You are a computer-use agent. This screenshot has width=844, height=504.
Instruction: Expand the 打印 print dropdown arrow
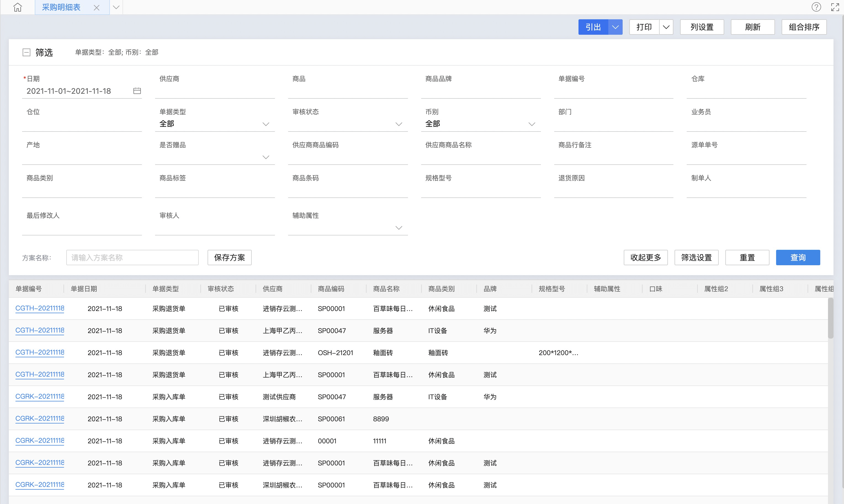tap(666, 27)
